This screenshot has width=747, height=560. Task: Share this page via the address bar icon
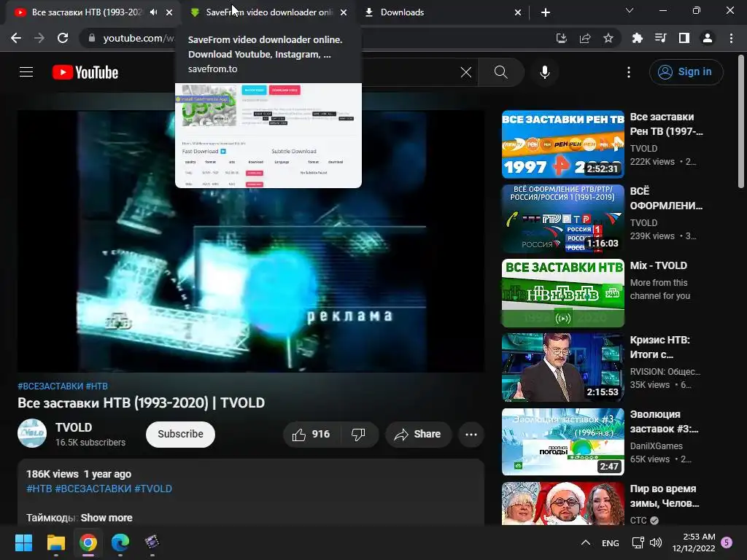point(585,38)
